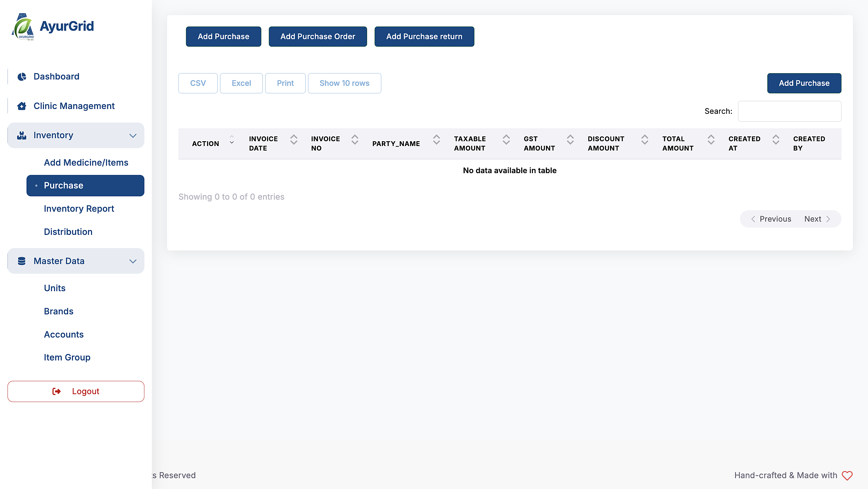Click the AyurGrid logo
The width and height of the screenshot is (868, 489).
53,26
